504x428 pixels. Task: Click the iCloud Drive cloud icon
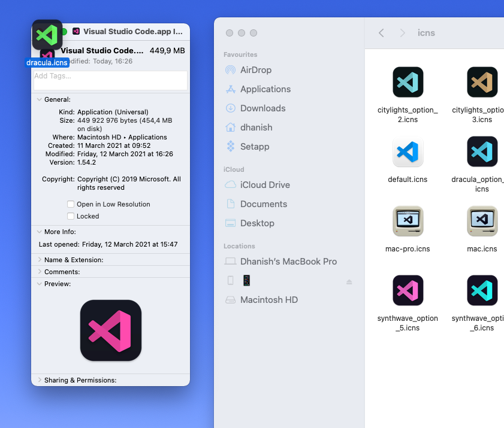(230, 184)
